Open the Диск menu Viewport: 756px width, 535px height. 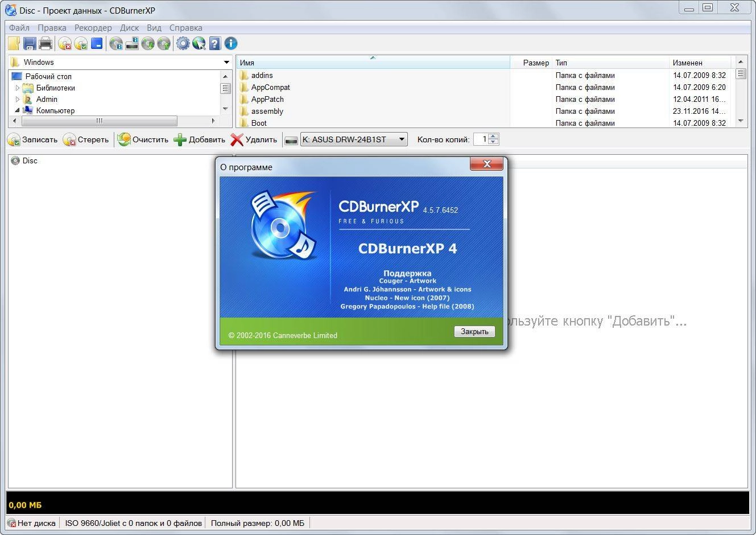[130, 27]
